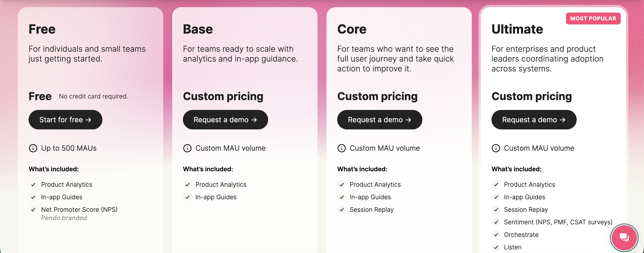Click Start for free on the Free plan
This screenshot has width=644, height=253.
[x=66, y=120]
